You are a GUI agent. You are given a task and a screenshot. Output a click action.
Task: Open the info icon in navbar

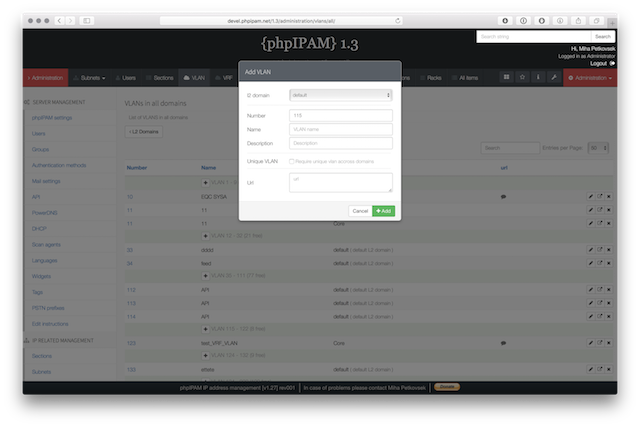537,77
